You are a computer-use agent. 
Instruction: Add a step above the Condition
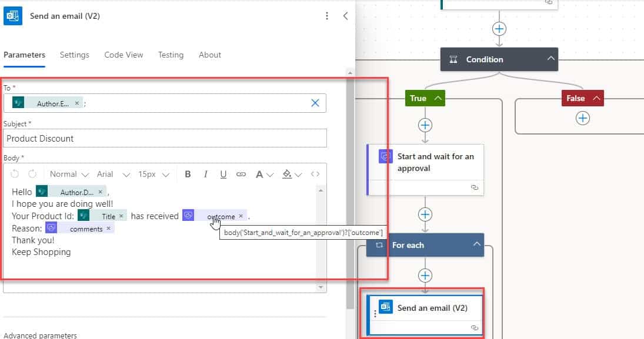[499, 29]
